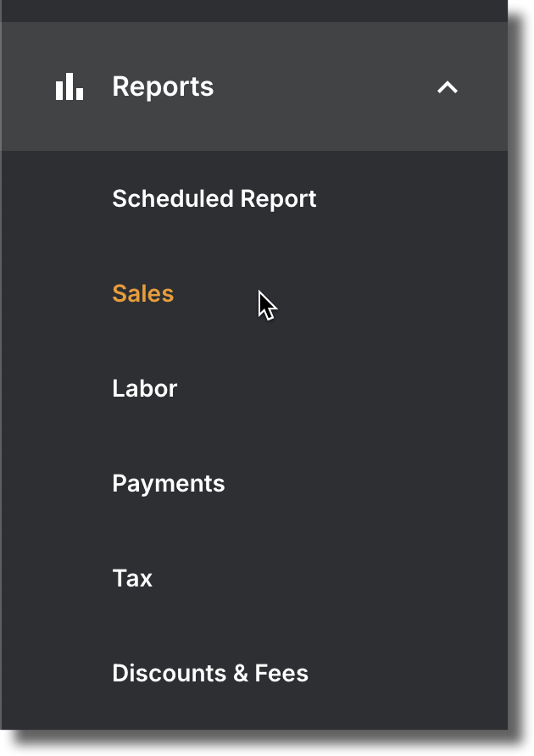This screenshot has height=756, width=534.
Task: Click the bar chart Reports icon
Action: coord(70,86)
